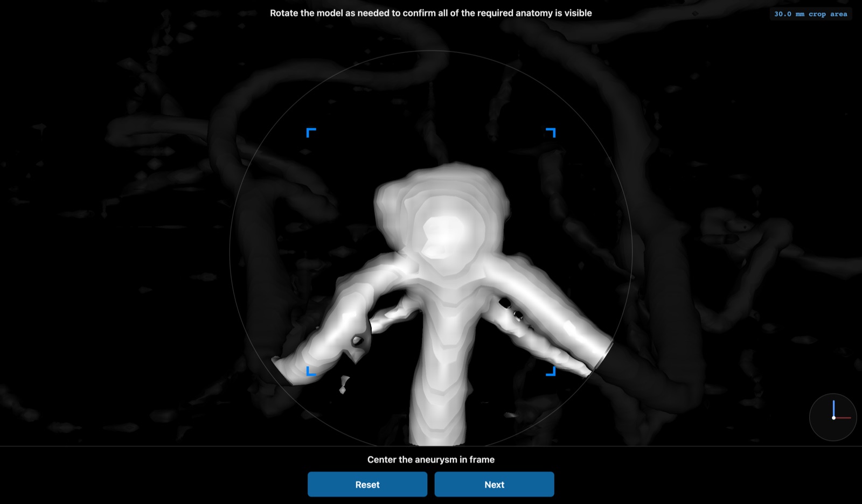Proceed with the Next button
Image resolution: width=862 pixels, height=504 pixels.
click(494, 484)
